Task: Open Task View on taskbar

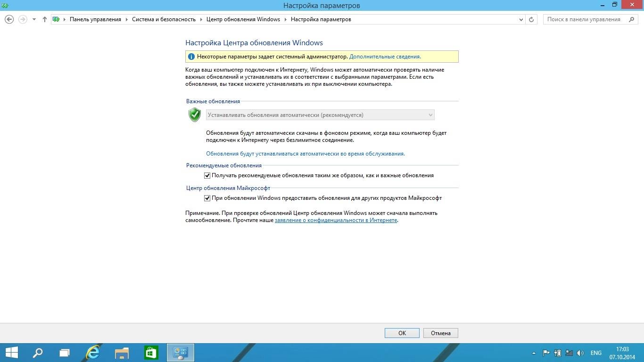Action: tap(65, 353)
